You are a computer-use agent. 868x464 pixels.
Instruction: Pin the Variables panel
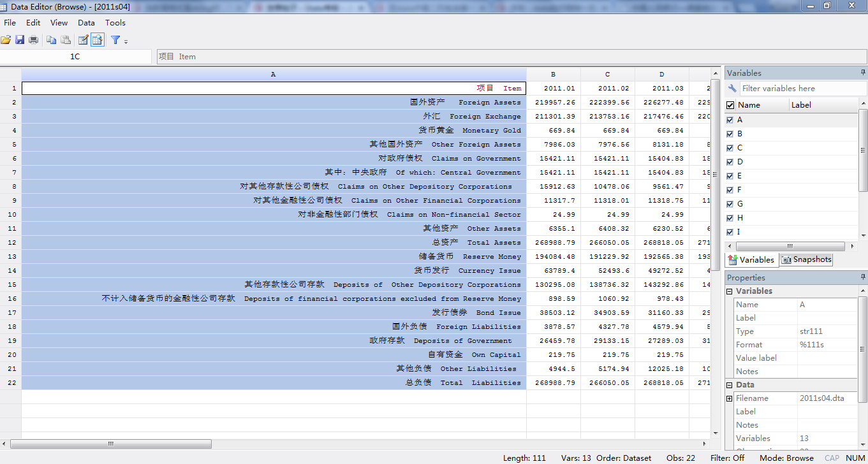[x=863, y=73]
